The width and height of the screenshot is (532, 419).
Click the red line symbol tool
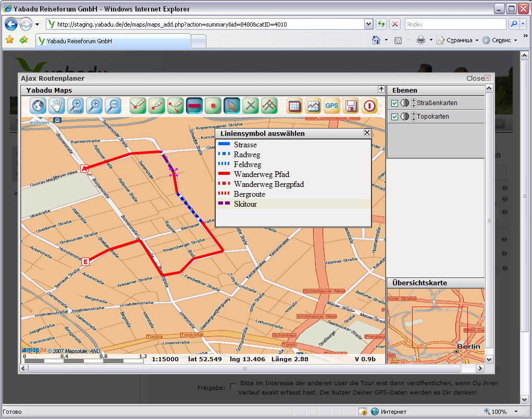194,106
